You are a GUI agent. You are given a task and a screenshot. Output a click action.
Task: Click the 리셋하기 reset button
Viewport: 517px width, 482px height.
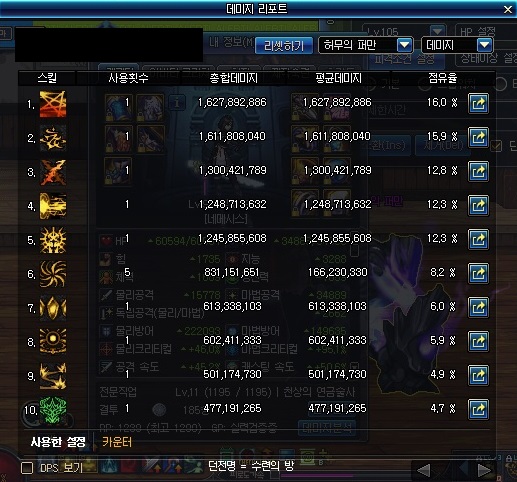coord(284,45)
